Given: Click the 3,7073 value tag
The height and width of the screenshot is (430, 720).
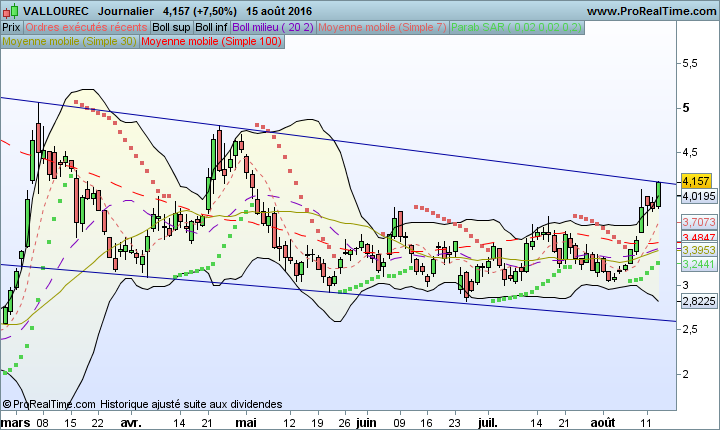Looking at the screenshot, I should [698, 222].
